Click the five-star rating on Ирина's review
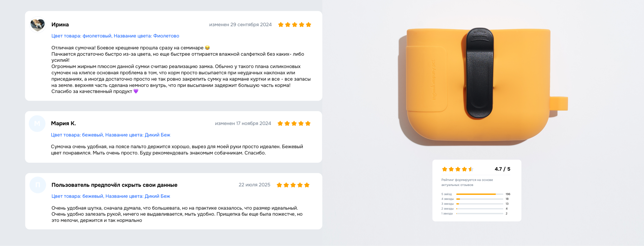 [295, 25]
